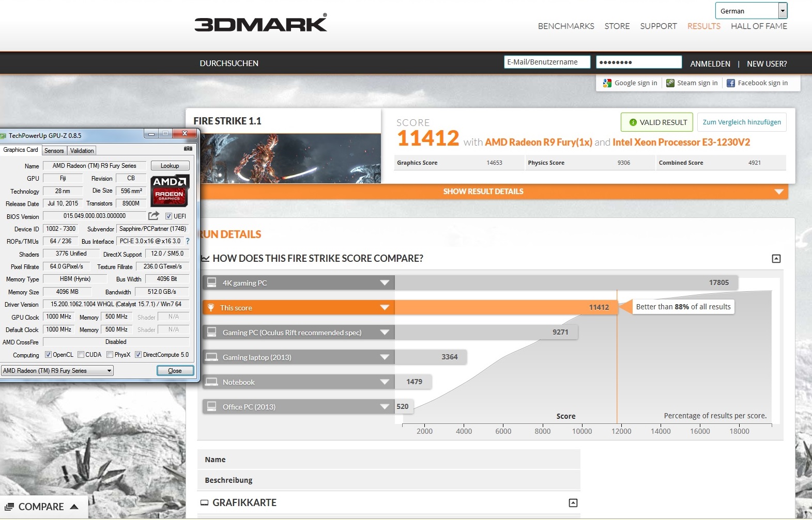Click the E-Mail/Benutzername input field
Image resolution: width=812 pixels, height=520 pixels.
pyautogui.click(x=547, y=62)
